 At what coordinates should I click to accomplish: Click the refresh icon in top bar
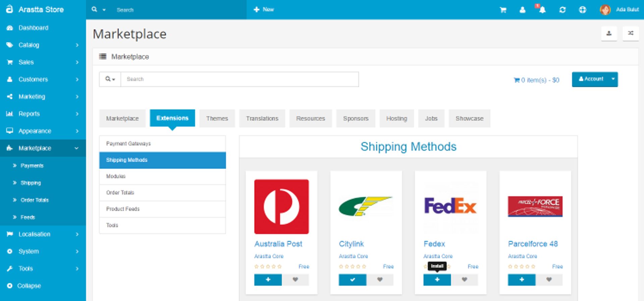coord(562,10)
